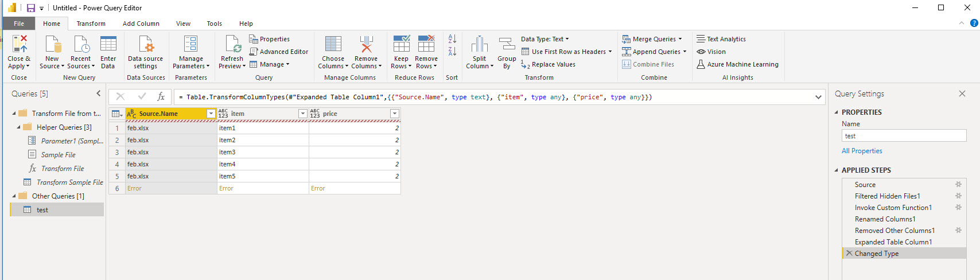
Task: Open the Merge Queries dropdown
Action: 652,39
